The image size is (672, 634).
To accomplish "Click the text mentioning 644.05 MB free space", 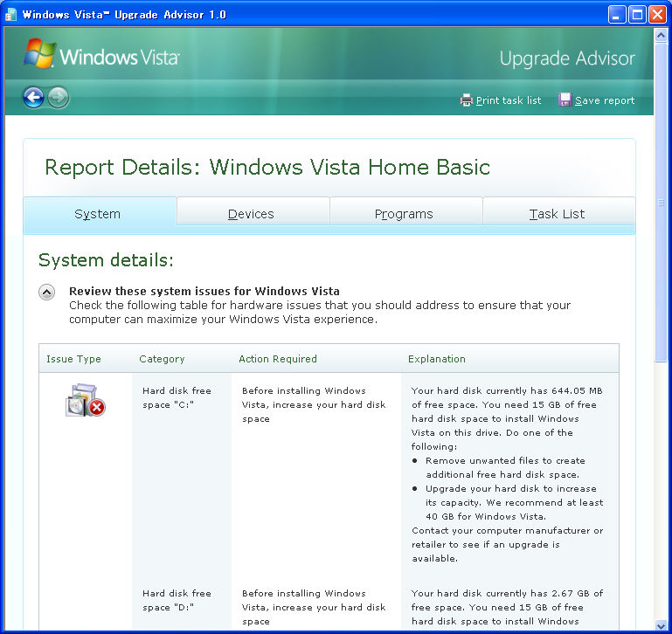I will [507, 418].
